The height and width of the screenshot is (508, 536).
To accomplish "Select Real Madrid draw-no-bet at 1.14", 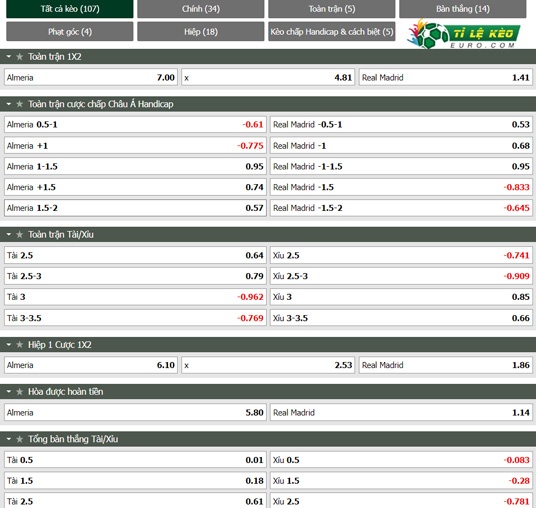I will pos(401,412).
